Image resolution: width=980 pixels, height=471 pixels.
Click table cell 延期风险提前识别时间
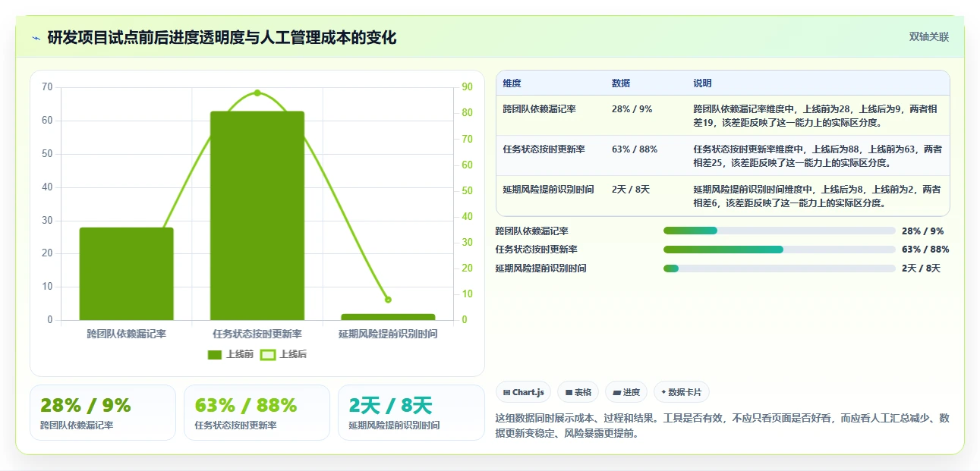pos(549,190)
